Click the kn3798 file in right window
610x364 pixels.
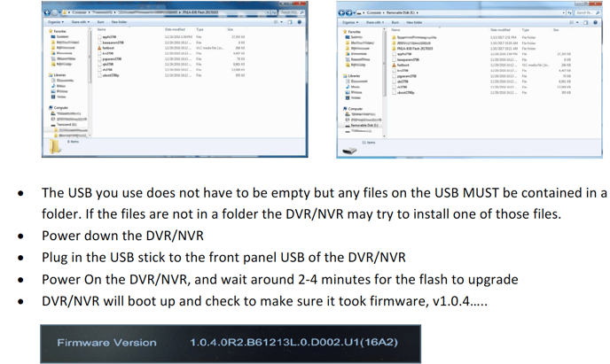tap(403, 71)
